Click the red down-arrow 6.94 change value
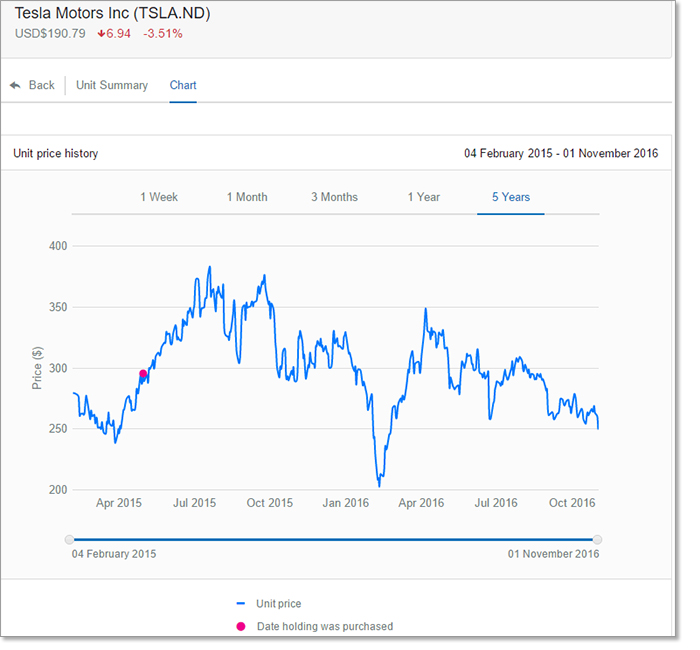The width and height of the screenshot is (700, 650). 114,33
